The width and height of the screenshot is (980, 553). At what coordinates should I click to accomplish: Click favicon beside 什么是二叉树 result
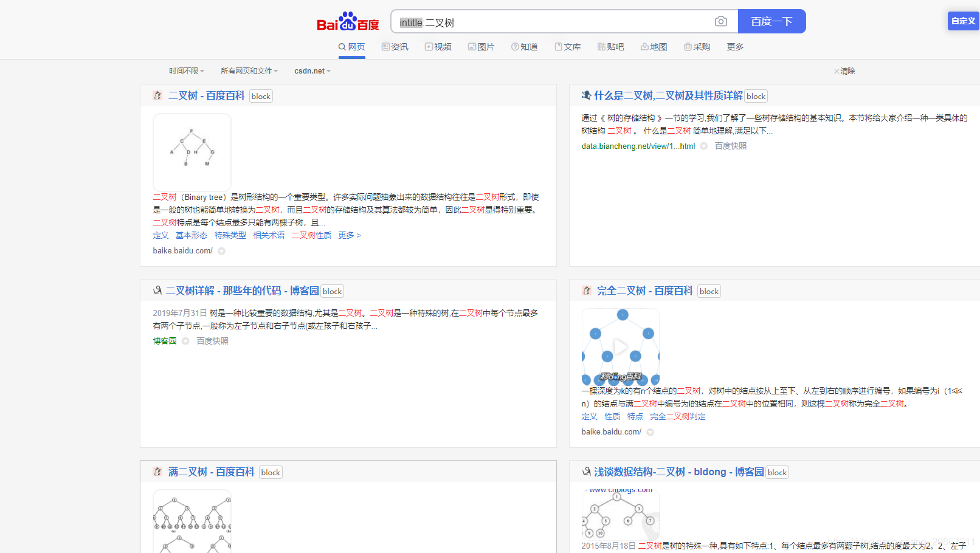click(586, 95)
